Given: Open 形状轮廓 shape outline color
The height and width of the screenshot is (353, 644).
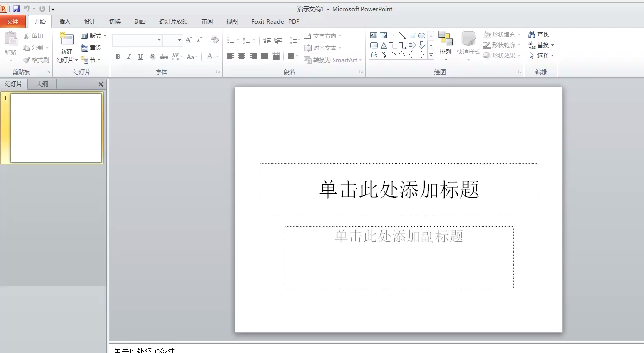Looking at the screenshot, I should (502, 45).
